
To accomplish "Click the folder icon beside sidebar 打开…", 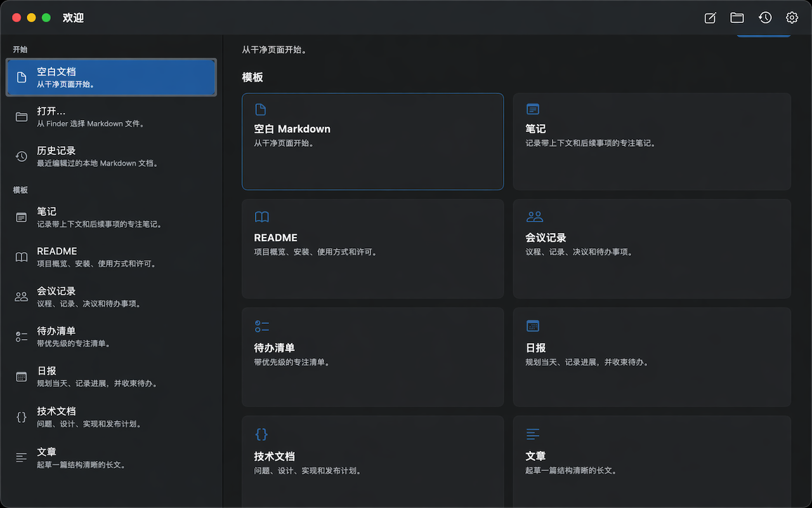I will 22,117.
